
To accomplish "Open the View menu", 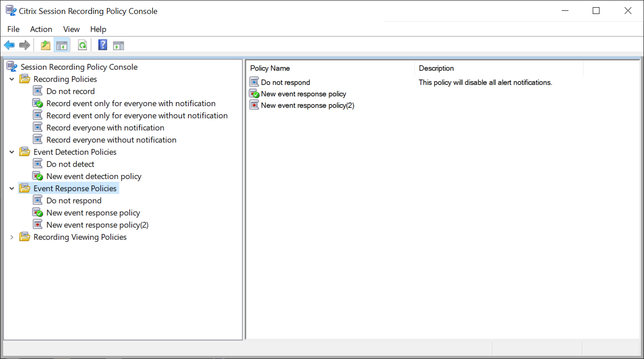I will 71,29.
